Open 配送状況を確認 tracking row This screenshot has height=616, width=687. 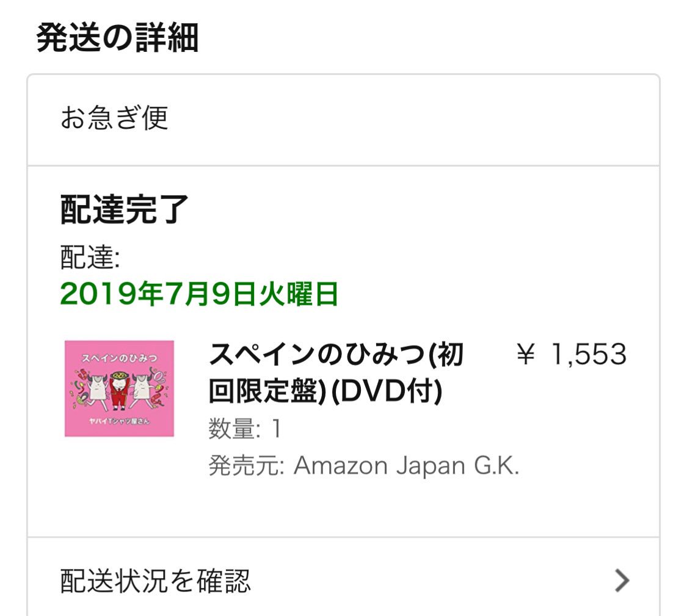[x=343, y=577]
